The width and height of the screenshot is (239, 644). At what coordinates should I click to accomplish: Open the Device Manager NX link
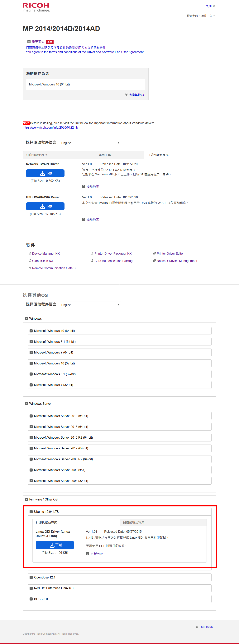[x=46, y=253]
